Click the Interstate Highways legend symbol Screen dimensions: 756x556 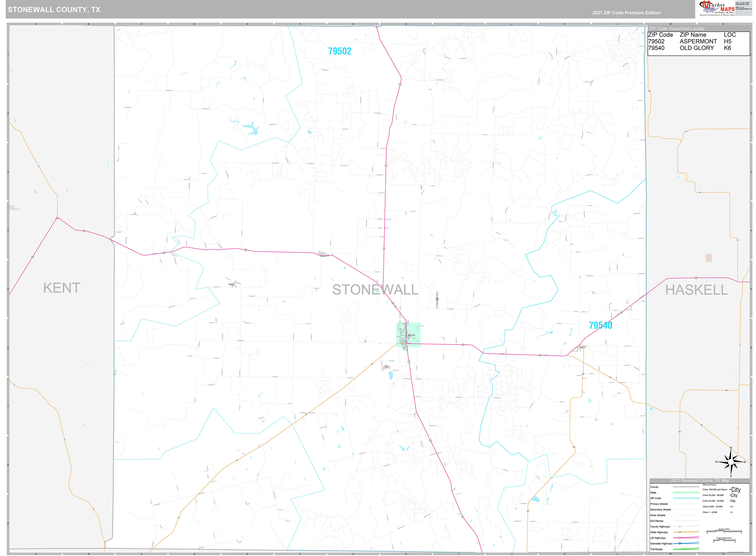687,544
